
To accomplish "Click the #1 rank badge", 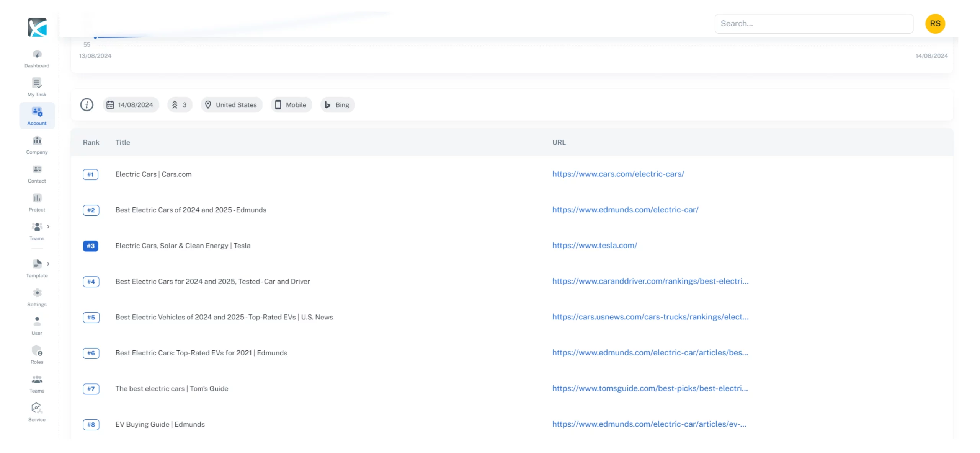I will [x=90, y=174].
